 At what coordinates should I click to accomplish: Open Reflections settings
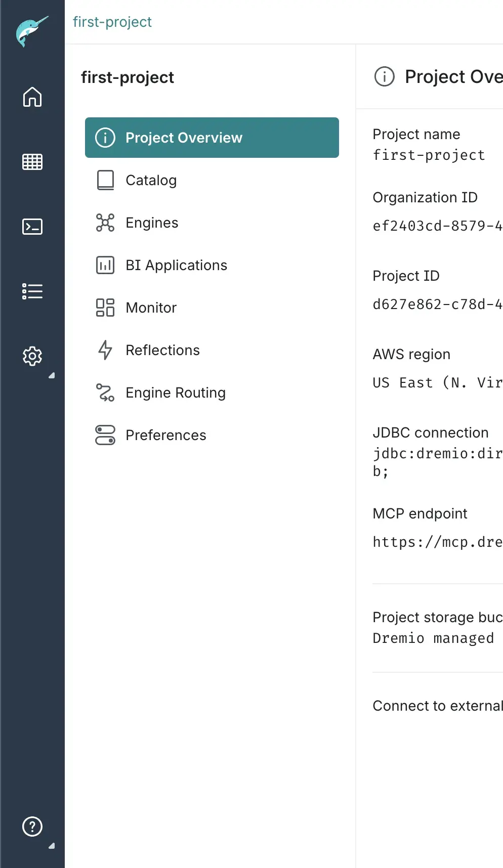[x=212, y=350]
